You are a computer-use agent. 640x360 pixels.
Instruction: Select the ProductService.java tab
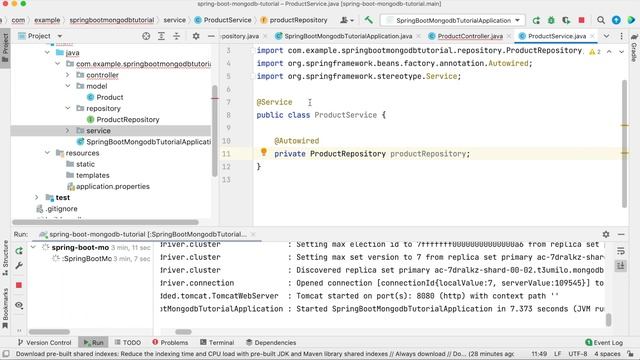pos(556,36)
